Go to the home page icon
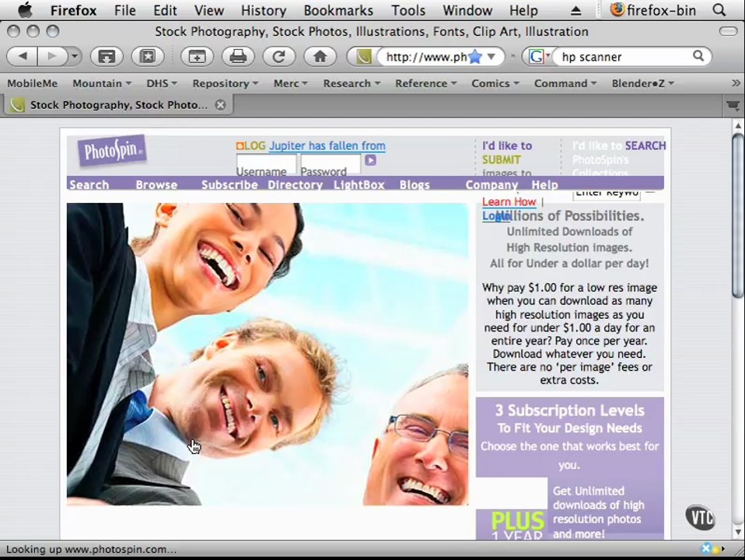745x560 pixels. click(x=320, y=57)
